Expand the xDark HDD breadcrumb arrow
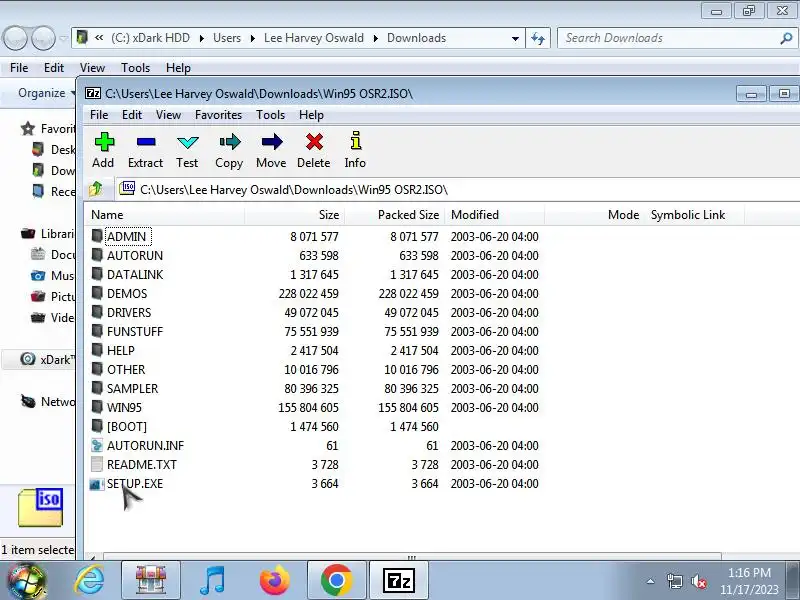The height and width of the screenshot is (600, 800). [202, 38]
